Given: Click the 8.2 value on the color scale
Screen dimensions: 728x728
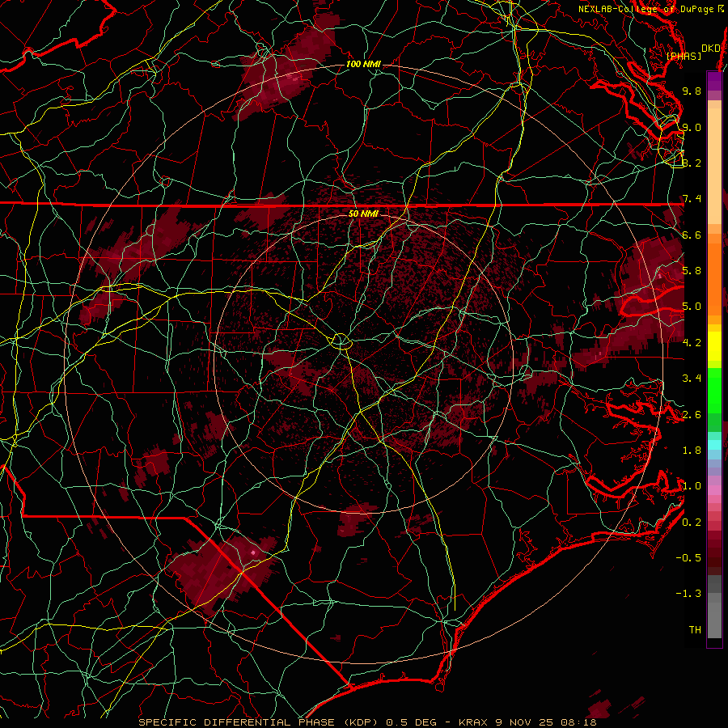Looking at the screenshot, I should click(692, 163).
